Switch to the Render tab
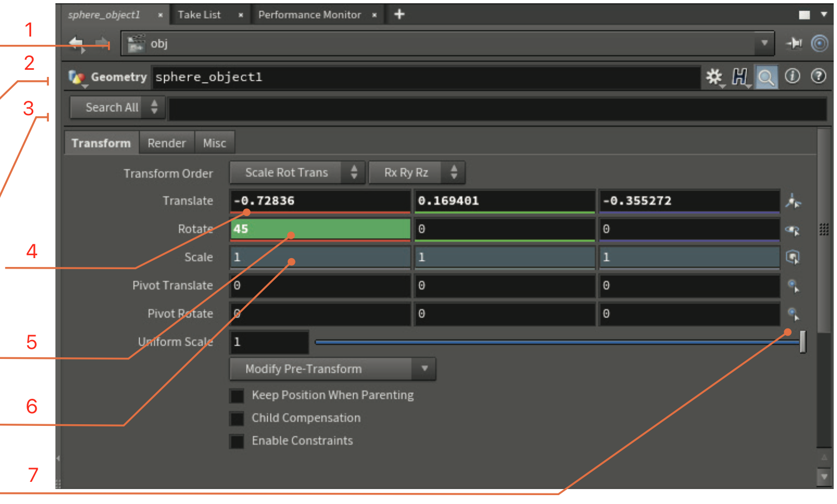 tap(167, 143)
